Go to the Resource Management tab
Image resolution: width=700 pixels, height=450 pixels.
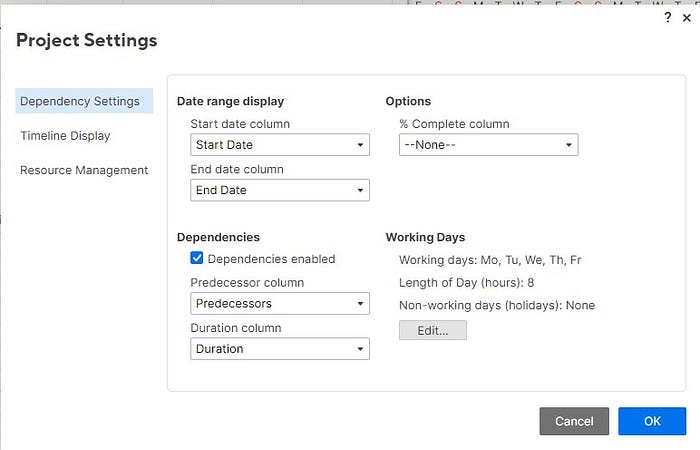[84, 170]
